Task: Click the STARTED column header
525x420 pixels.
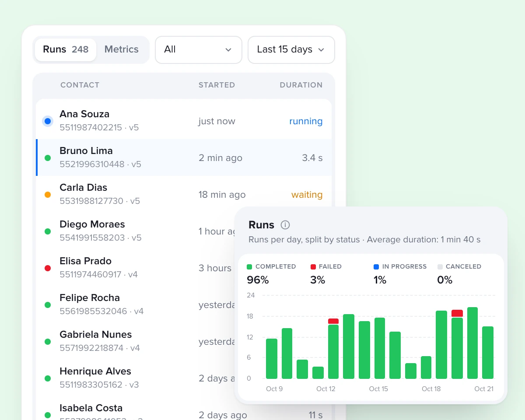Action: [x=217, y=85]
